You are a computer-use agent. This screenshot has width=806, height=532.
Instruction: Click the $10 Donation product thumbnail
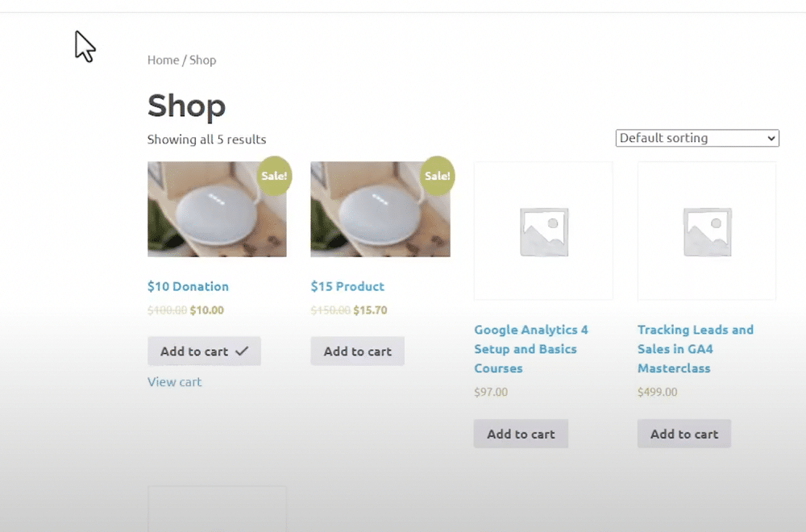[217, 209]
